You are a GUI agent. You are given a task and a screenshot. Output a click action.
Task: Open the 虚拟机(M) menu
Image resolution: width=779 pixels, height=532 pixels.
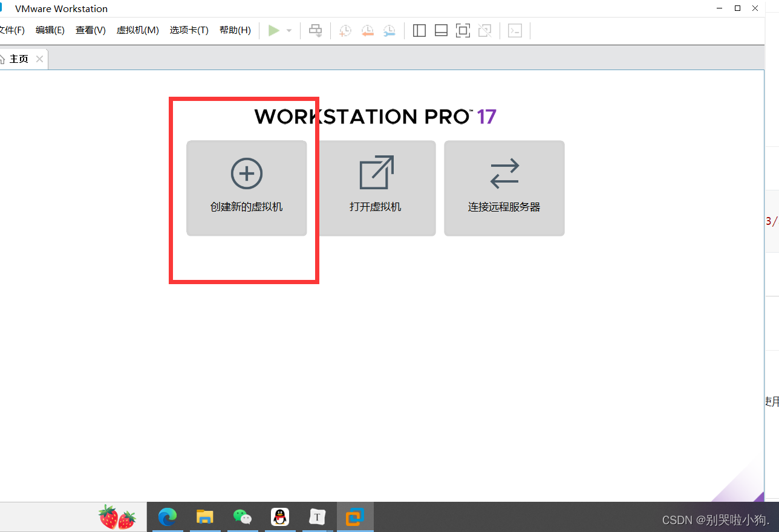(x=138, y=30)
